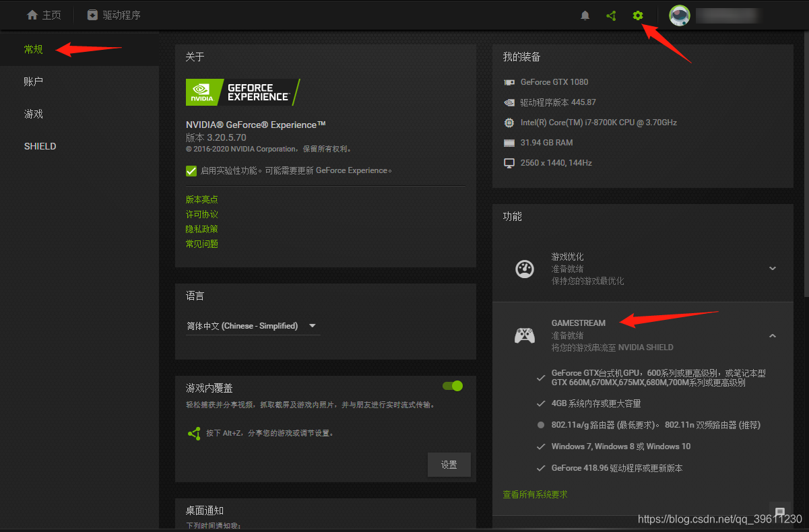Click the 驱动程序版本 445.87 text
The height and width of the screenshot is (532, 809).
tap(558, 102)
